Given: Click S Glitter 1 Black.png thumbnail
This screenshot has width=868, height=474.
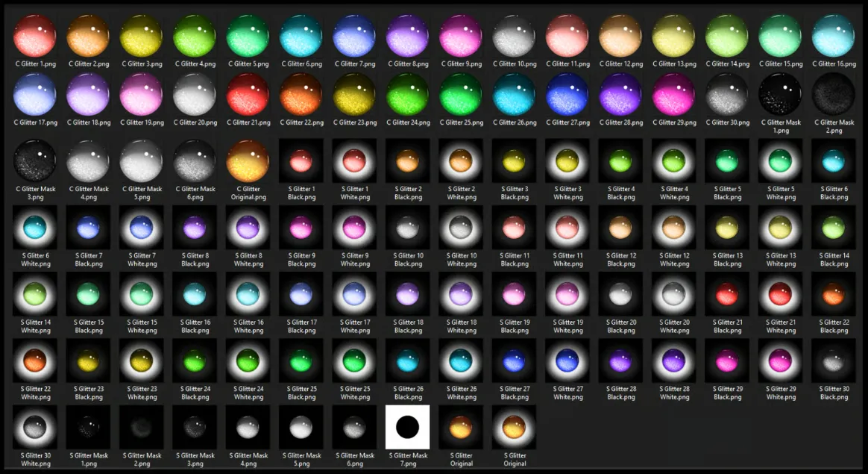Looking at the screenshot, I should (301, 160).
